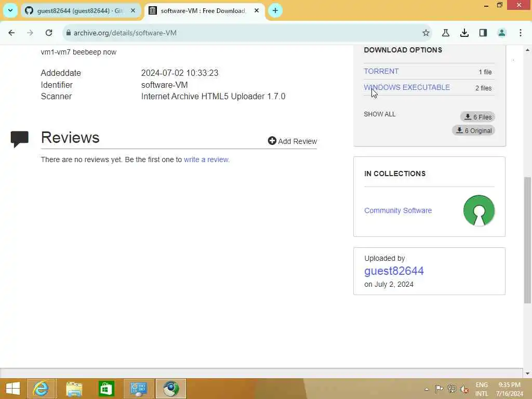Go back to previous page
Image resolution: width=532 pixels, height=399 pixels.
click(11, 33)
